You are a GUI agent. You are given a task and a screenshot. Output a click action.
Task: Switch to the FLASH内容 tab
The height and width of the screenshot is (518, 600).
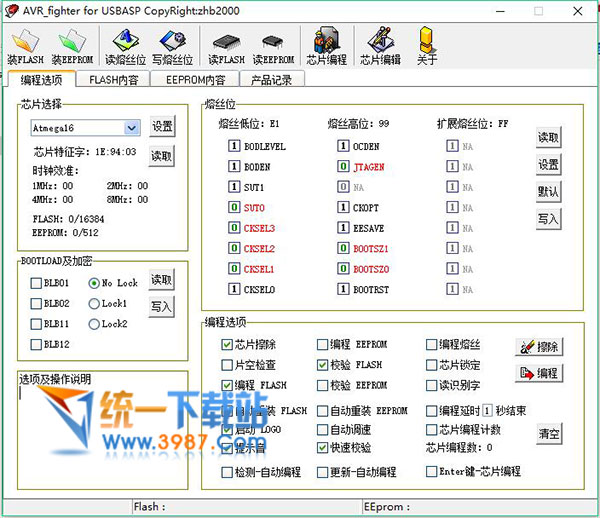point(113,80)
